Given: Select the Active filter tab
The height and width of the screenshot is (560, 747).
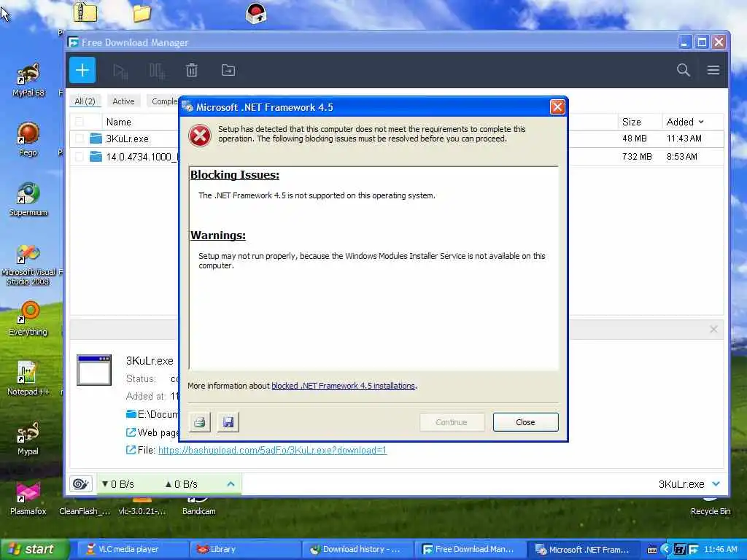Looking at the screenshot, I should [123, 101].
